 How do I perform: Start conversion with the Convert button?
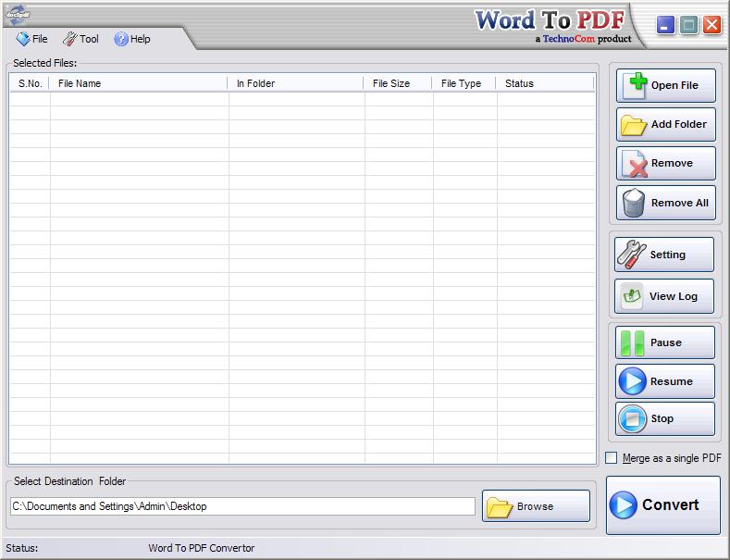(x=663, y=505)
